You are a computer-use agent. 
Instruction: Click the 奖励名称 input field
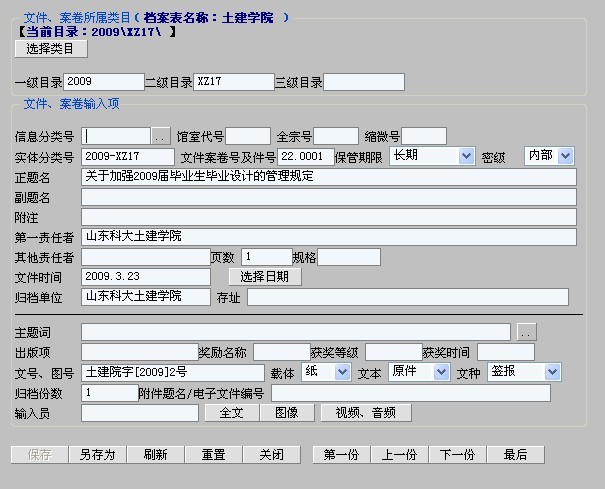click(282, 352)
